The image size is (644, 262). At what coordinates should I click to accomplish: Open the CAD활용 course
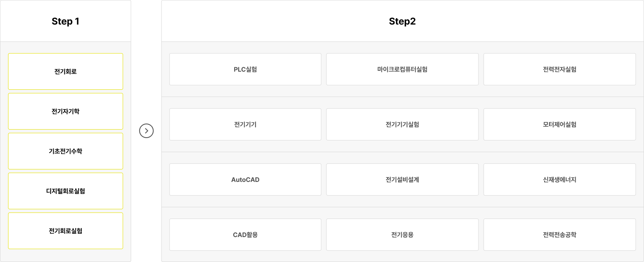click(245, 235)
